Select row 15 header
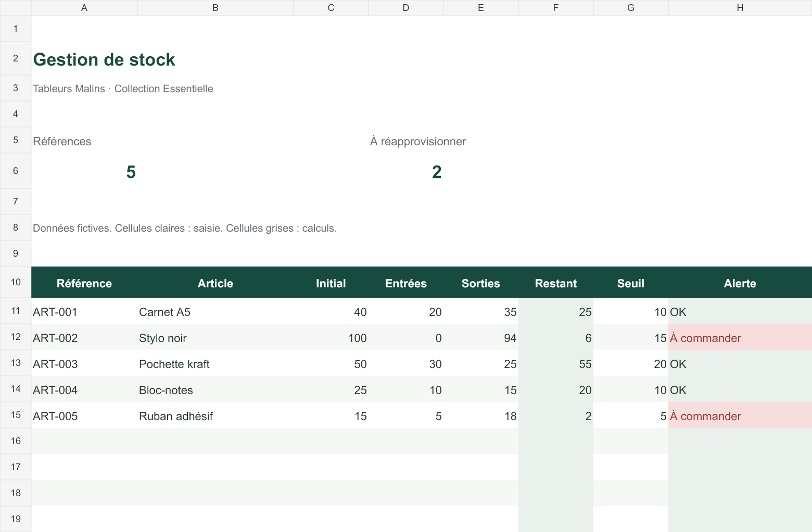The width and height of the screenshot is (812, 532). pyautogui.click(x=16, y=415)
